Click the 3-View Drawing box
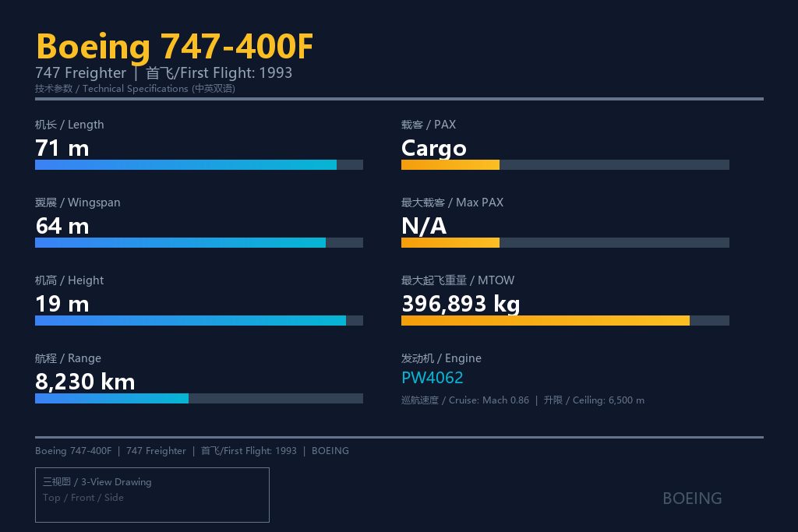798x532 pixels. tap(152, 495)
